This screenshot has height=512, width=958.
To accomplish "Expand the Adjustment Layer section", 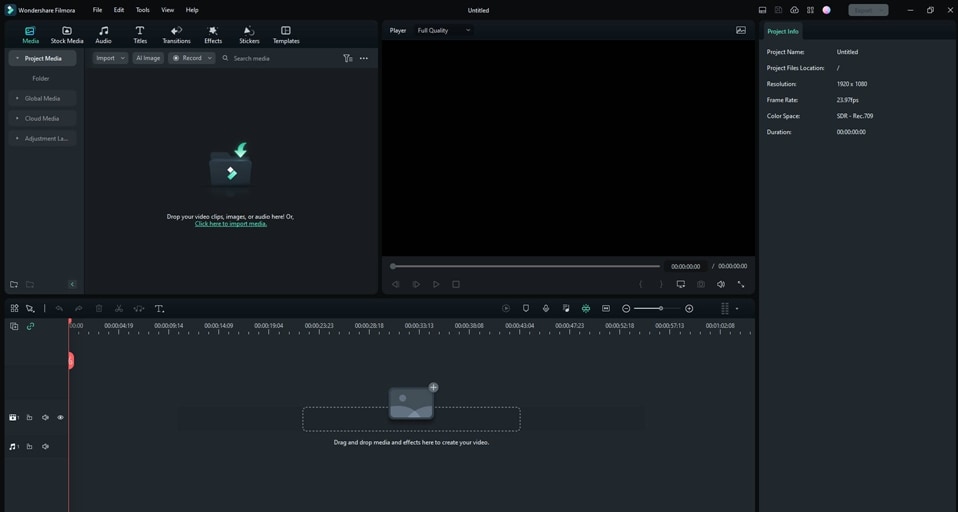I will point(17,139).
